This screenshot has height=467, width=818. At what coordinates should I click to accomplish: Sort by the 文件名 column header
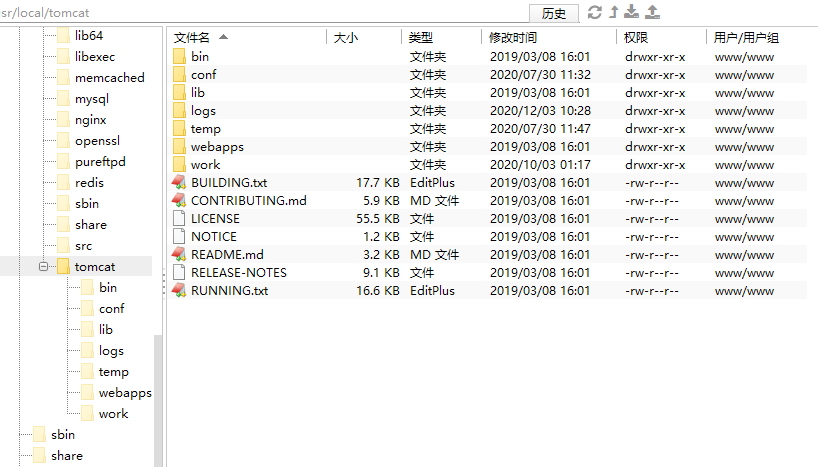[191, 37]
